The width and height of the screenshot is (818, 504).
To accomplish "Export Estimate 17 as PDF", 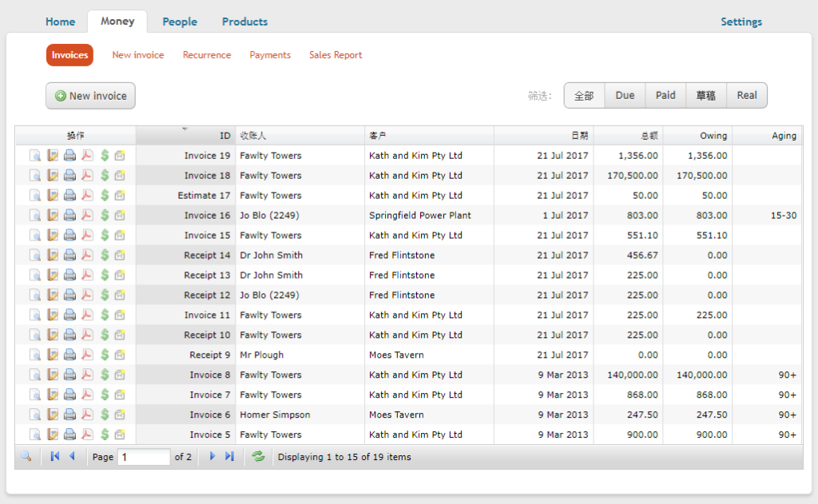I will click(x=87, y=195).
